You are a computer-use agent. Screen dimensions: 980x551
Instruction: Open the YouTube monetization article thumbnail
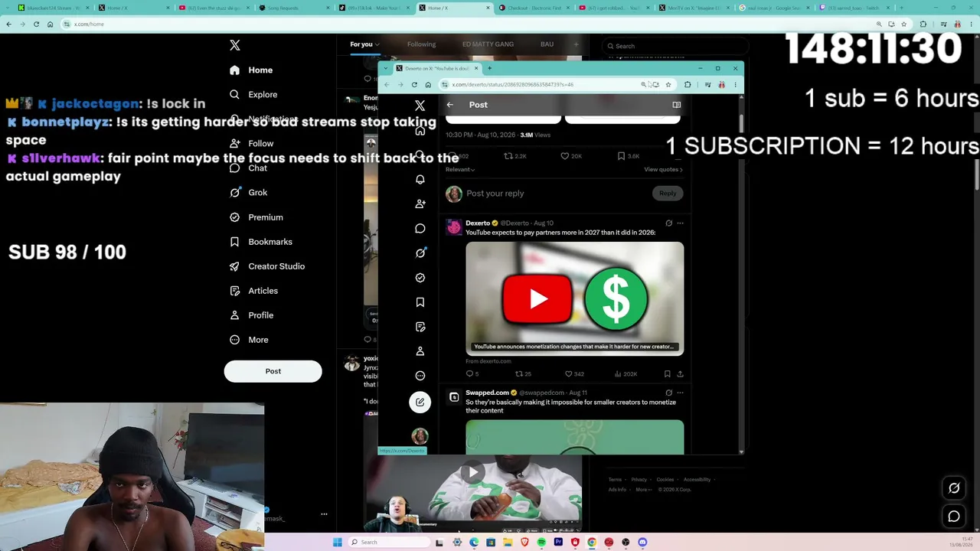coord(574,298)
